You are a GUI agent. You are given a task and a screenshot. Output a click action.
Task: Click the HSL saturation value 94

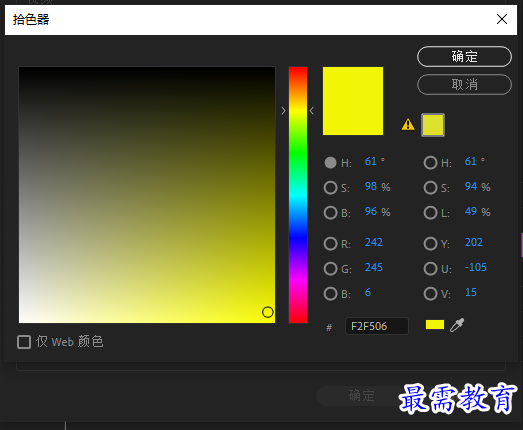coord(471,186)
